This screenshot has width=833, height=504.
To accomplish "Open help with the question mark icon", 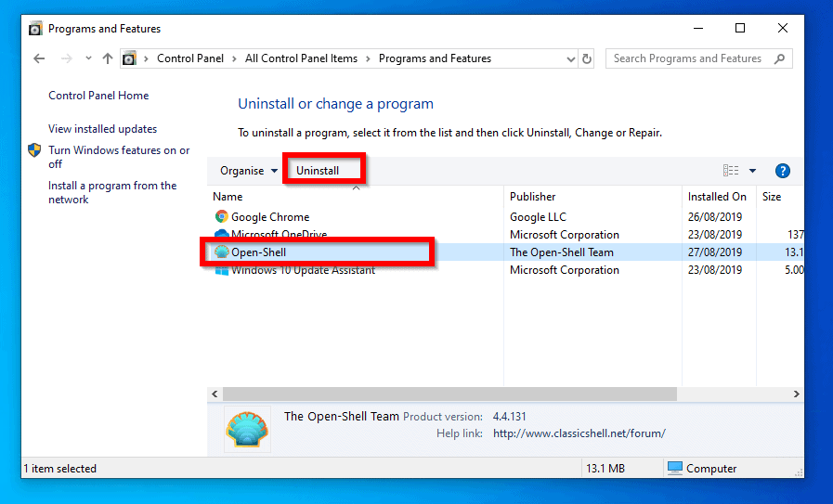I will 783,171.
